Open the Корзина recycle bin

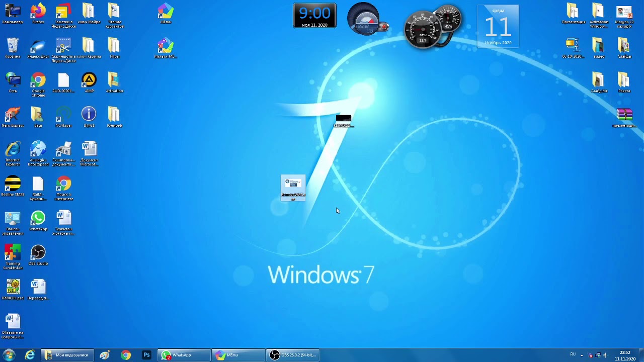pos(13,48)
